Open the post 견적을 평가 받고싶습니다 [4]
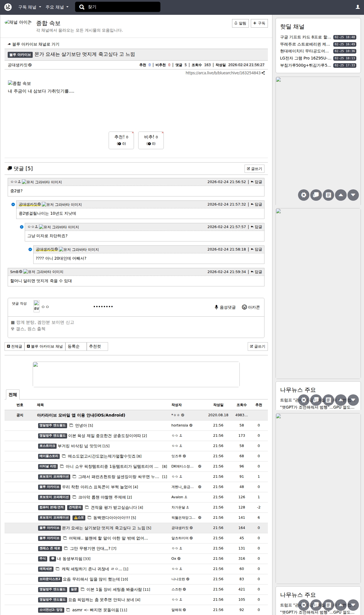364x615 pixels. (x=117, y=508)
